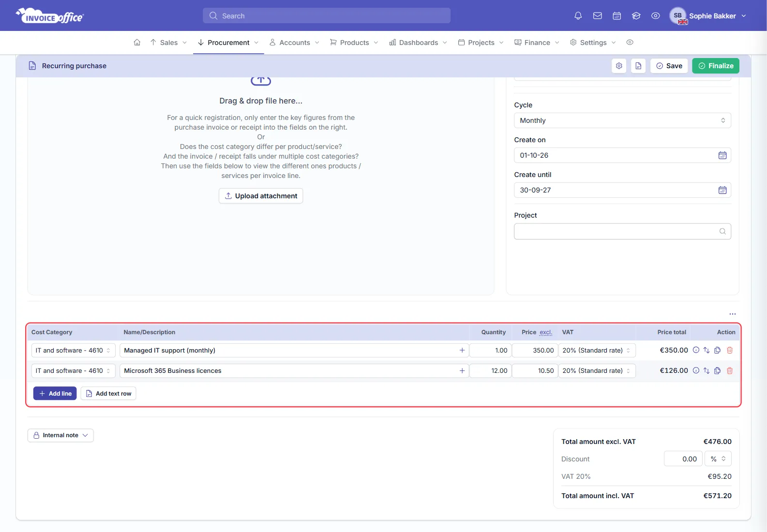The height and width of the screenshot is (532, 767).
Task: Open the cost category dropdown for Managed IT support
Action: [x=73, y=350]
